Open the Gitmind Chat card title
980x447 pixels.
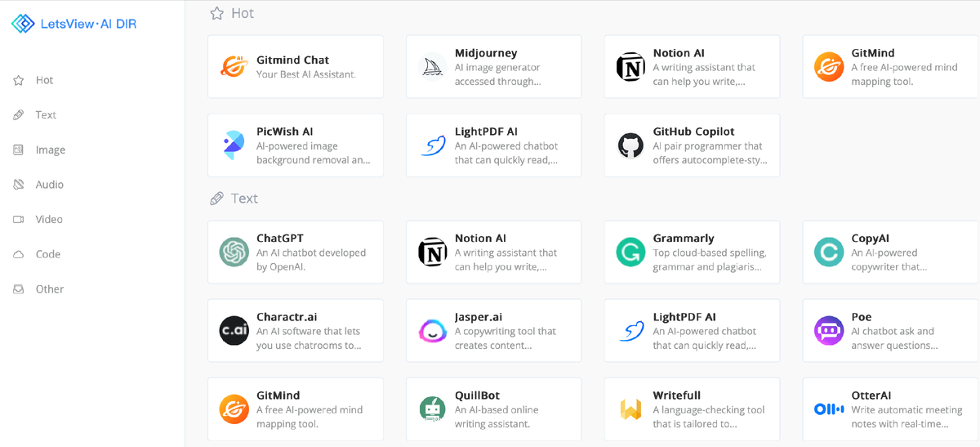[x=293, y=60]
